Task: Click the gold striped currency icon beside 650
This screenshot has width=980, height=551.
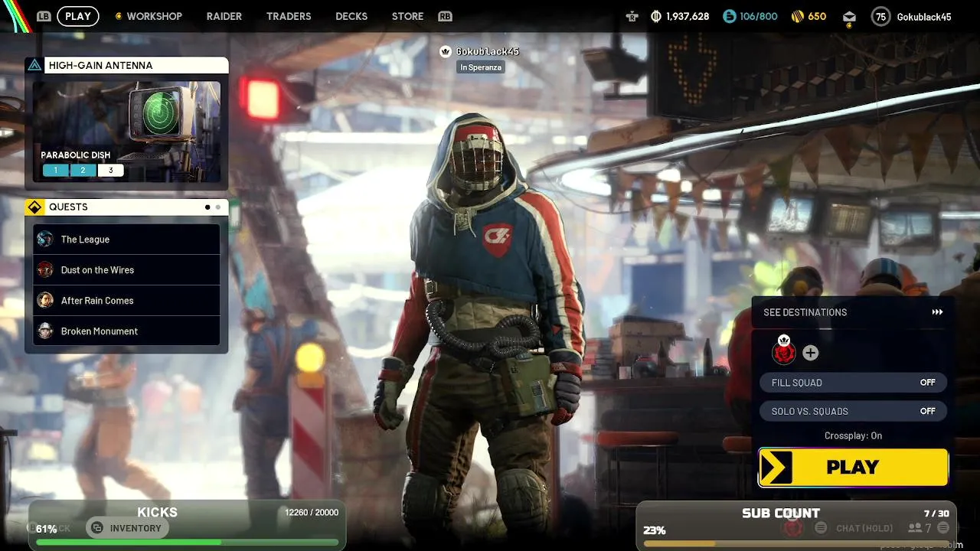Action: 797,16
